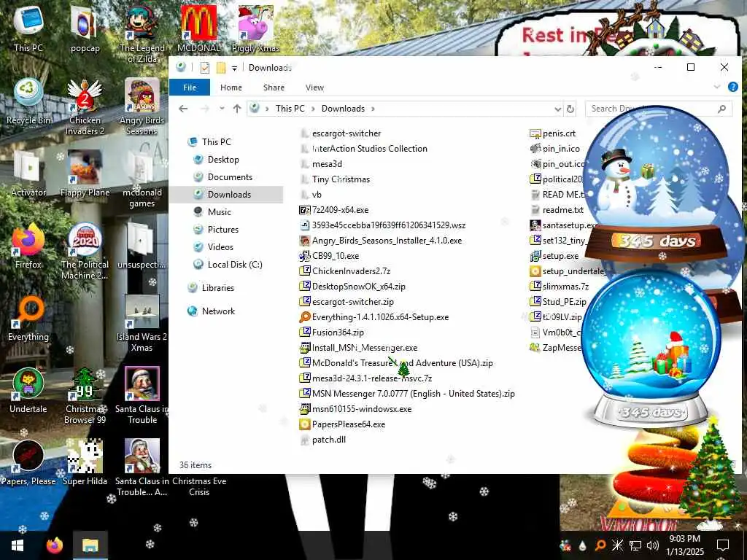The image size is (747, 560).
Task: Switch to the View ribbon tab
Action: (314, 87)
